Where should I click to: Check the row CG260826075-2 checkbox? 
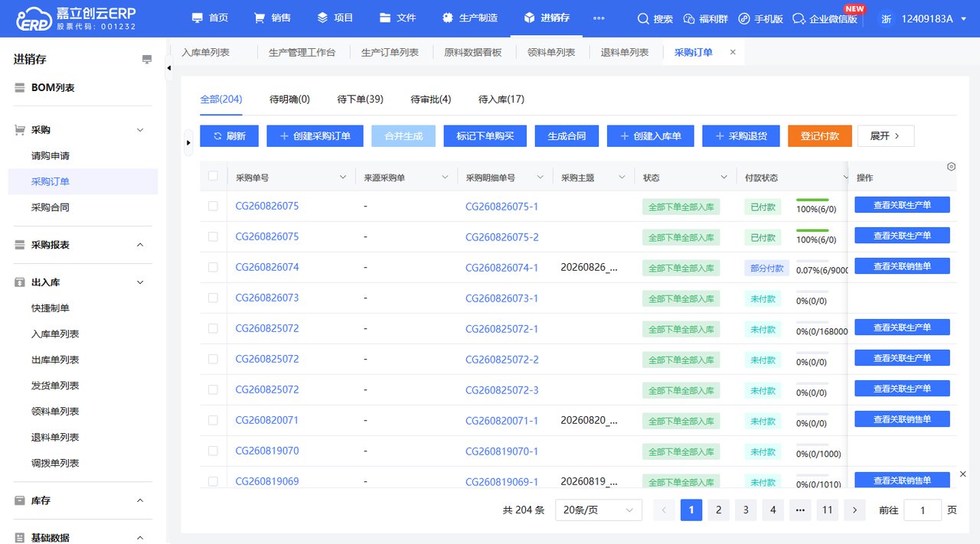(213, 237)
